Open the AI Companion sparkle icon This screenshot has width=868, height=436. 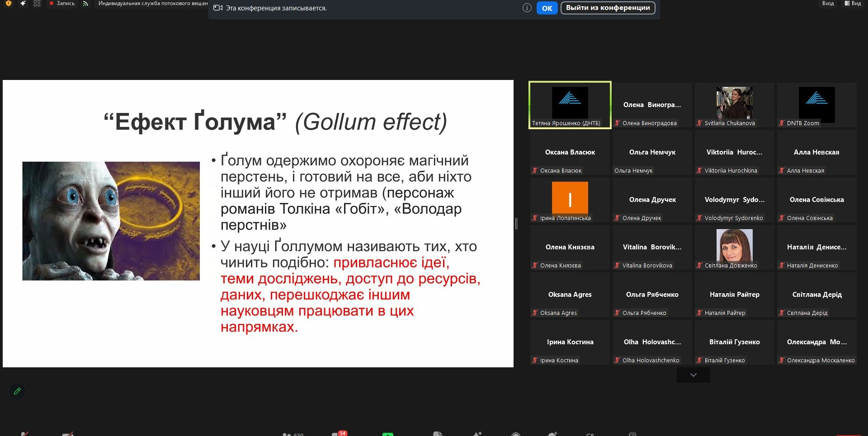pyautogui.click(x=23, y=3)
